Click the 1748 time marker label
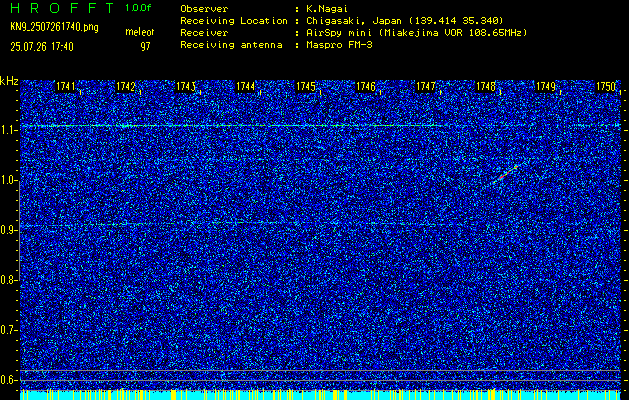 [x=485, y=86]
